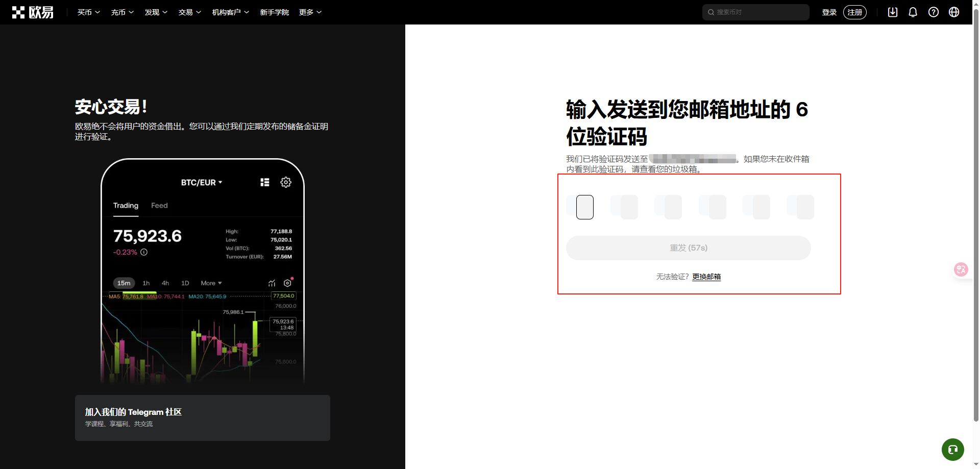Screen dimensions: 980x469
Task: Select 新手学院 in the navigation bar
Action: click(275, 12)
